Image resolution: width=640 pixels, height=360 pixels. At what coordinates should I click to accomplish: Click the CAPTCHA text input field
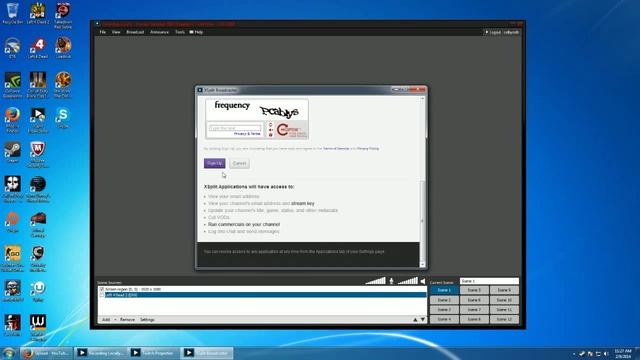coord(235,128)
